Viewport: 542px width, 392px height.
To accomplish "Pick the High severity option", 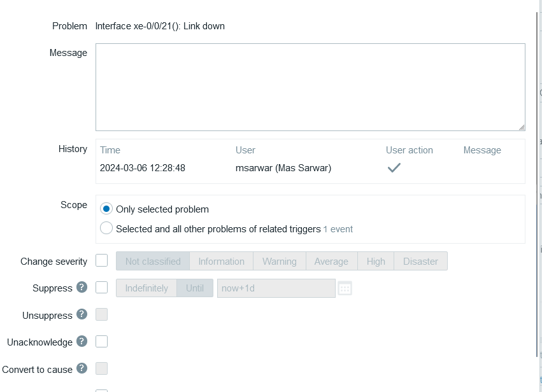I will point(376,261).
